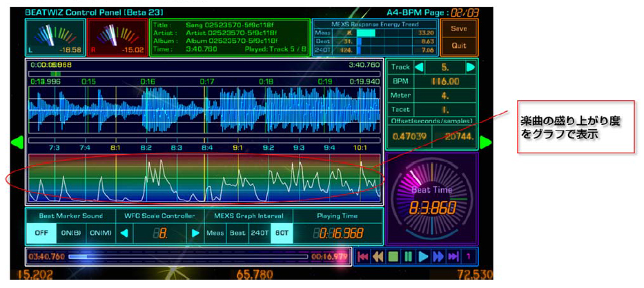Go to next page with right green arrow
The image size is (644, 288).
[x=485, y=142]
